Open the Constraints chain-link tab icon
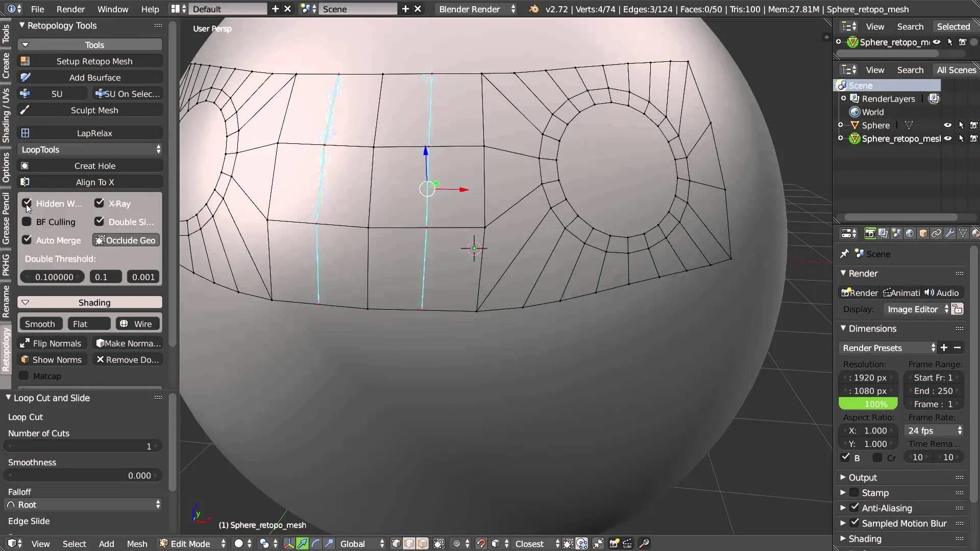Image resolution: width=980 pixels, height=551 pixels. point(936,233)
